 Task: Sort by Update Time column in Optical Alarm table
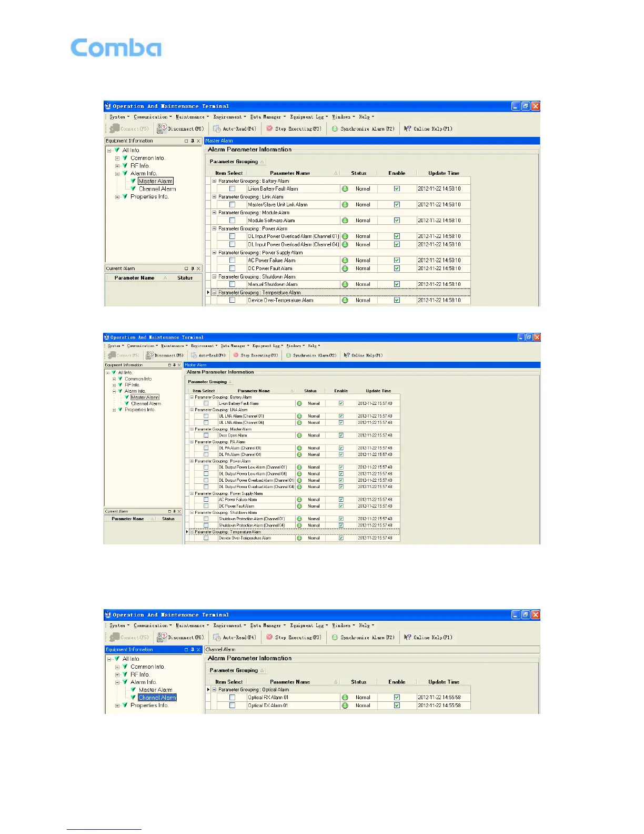pos(444,682)
